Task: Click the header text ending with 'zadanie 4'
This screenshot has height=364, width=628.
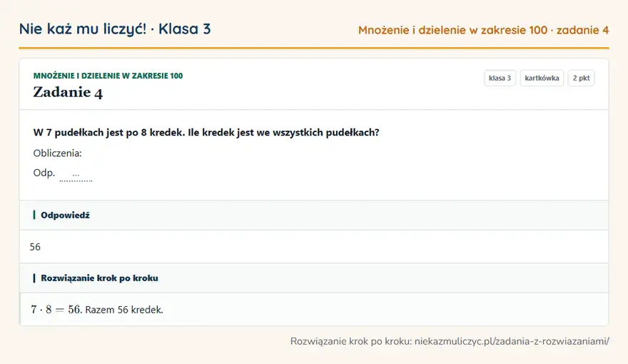Action: 483,30
